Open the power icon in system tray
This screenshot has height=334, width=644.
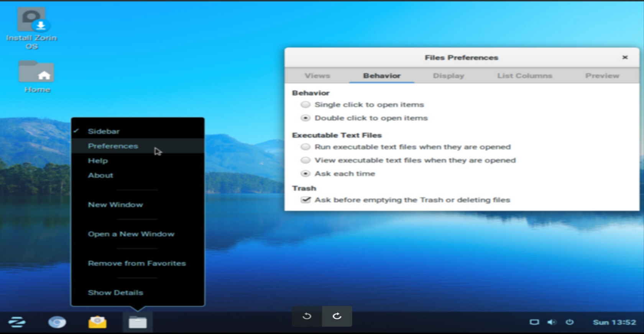point(570,322)
